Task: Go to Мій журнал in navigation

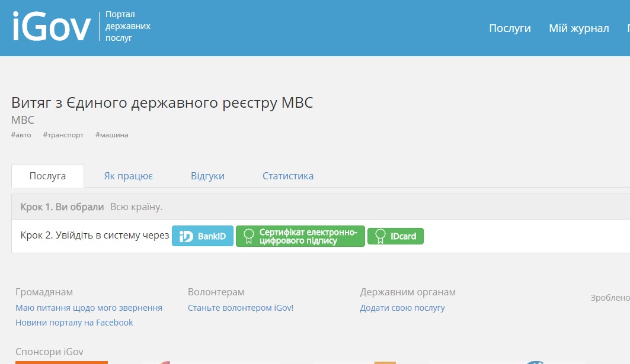Action: click(x=578, y=28)
